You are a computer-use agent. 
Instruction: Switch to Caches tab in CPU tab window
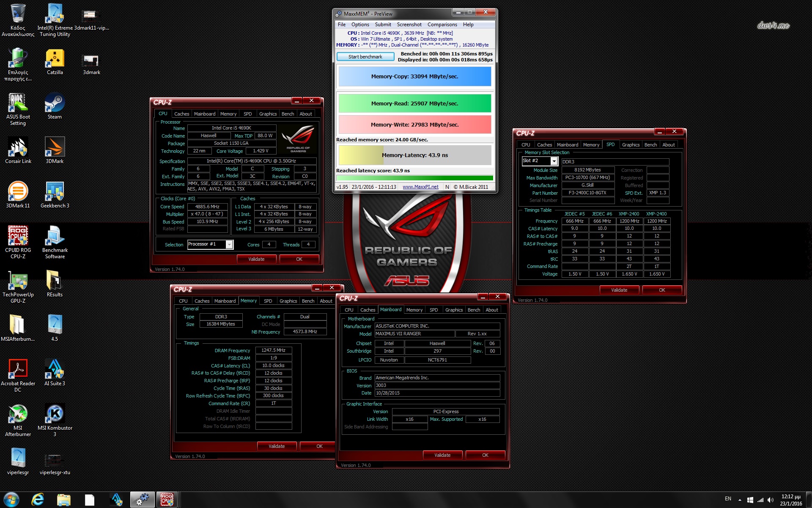182,114
